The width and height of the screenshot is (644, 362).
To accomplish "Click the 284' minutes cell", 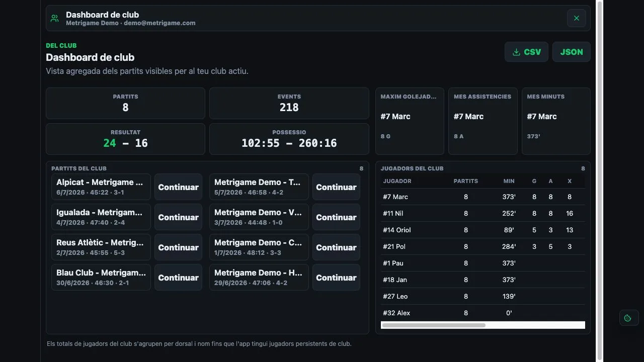I will pyautogui.click(x=509, y=246).
